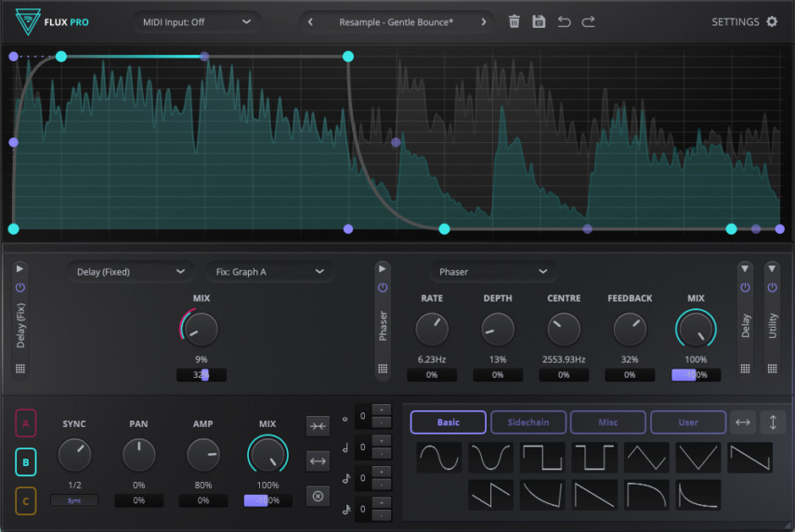Image resolution: width=795 pixels, height=532 pixels.
Task: Expand the Delay module arrow
Action: pos(745,268)
